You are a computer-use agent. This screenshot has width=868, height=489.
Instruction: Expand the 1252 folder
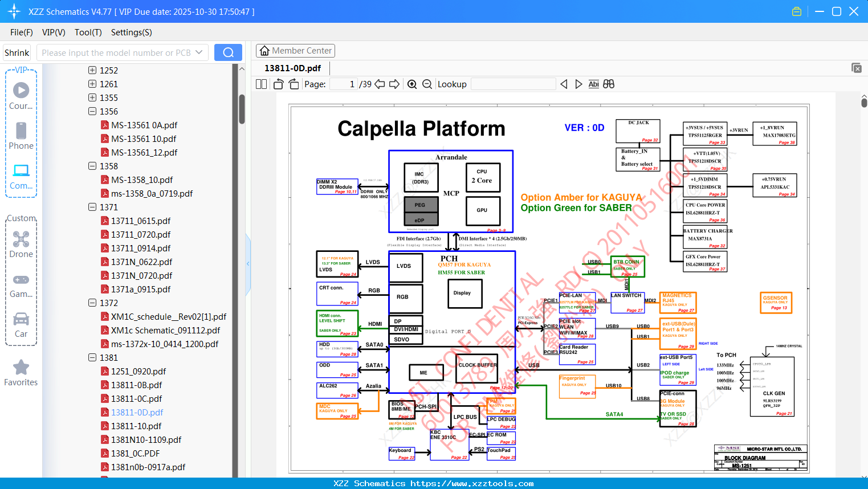click(92, 70)
